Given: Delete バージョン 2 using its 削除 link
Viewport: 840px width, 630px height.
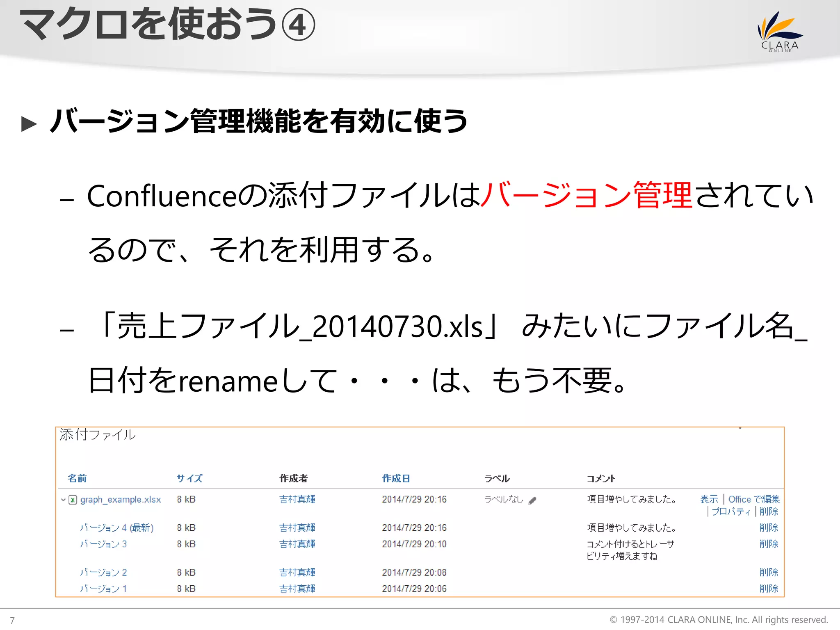Looking at the screenshot, I should coord(769,573).
